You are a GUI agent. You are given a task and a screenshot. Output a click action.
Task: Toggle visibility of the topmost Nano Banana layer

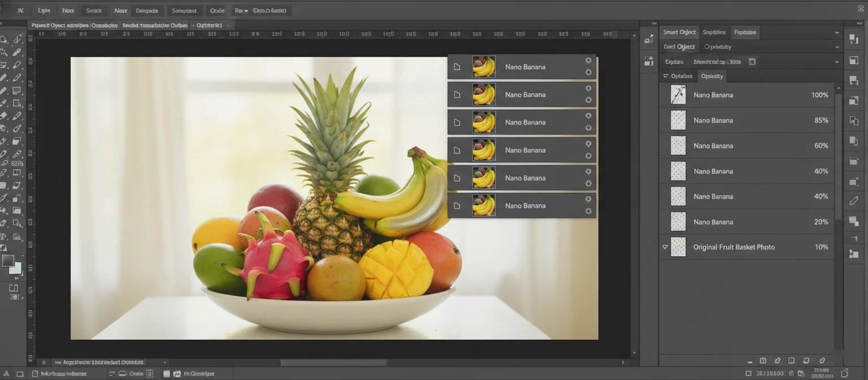pyautogui.click(x=588, y=60)
